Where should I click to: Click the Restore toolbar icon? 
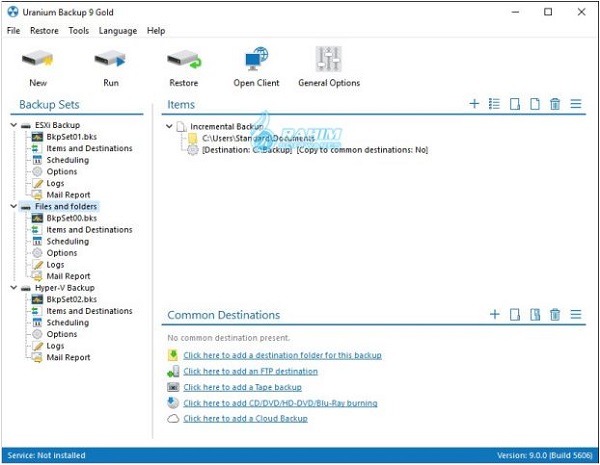pyautogui.click(x=183, y=63)
